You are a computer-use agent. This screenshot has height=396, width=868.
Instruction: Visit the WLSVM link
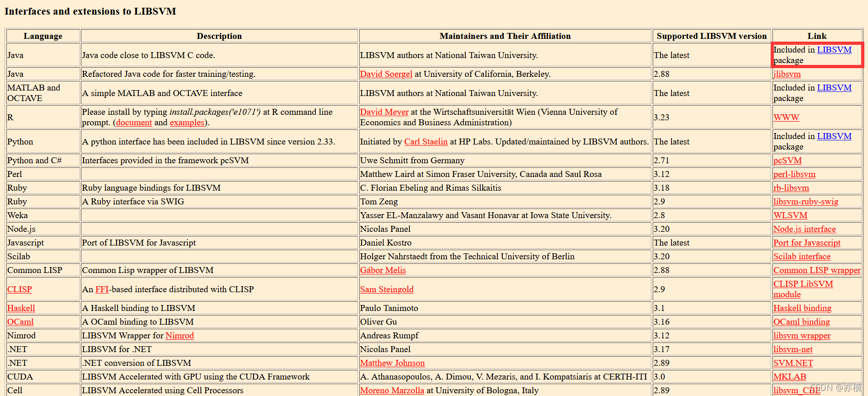(x=790, y=215)
